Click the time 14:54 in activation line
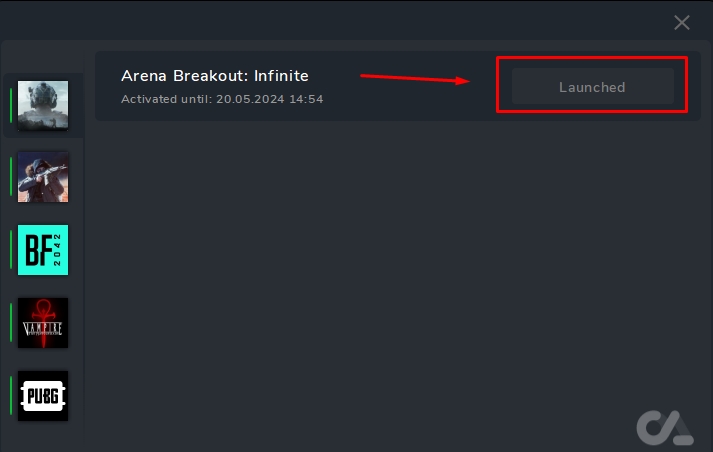 tap(305, 99)
